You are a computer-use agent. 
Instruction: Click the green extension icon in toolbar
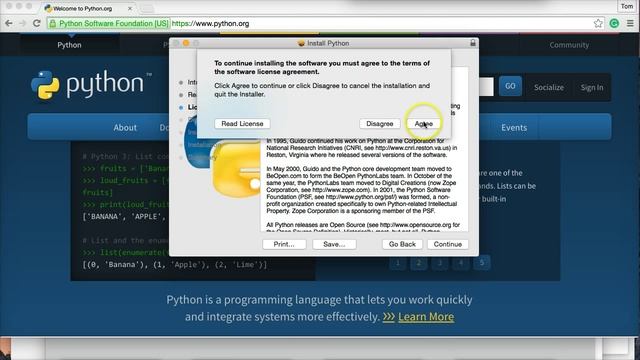[x=614, y=23]
